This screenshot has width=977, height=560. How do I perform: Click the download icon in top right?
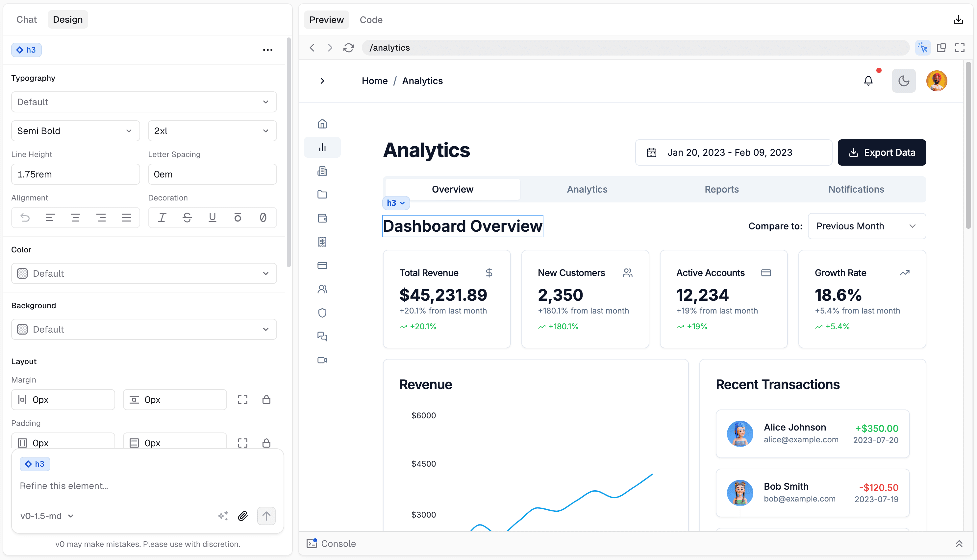(958, 20)
